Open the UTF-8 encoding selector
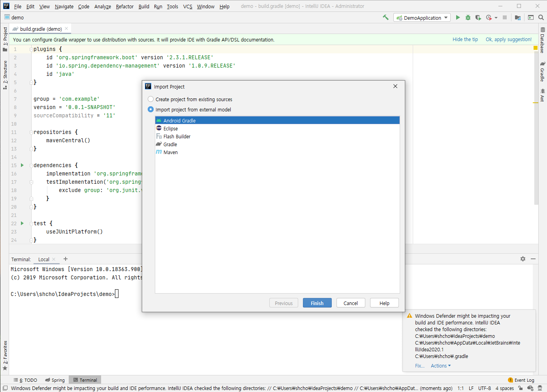 [485, 388]
